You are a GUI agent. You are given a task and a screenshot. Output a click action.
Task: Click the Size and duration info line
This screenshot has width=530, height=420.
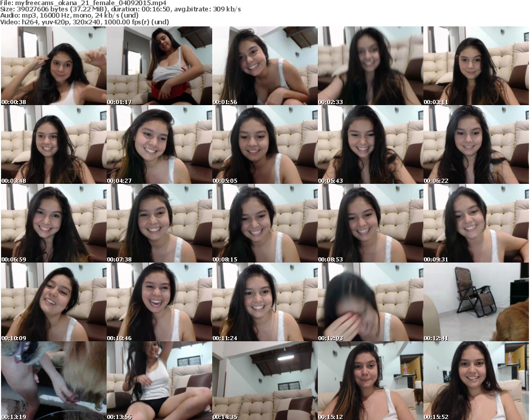(120, 9)
